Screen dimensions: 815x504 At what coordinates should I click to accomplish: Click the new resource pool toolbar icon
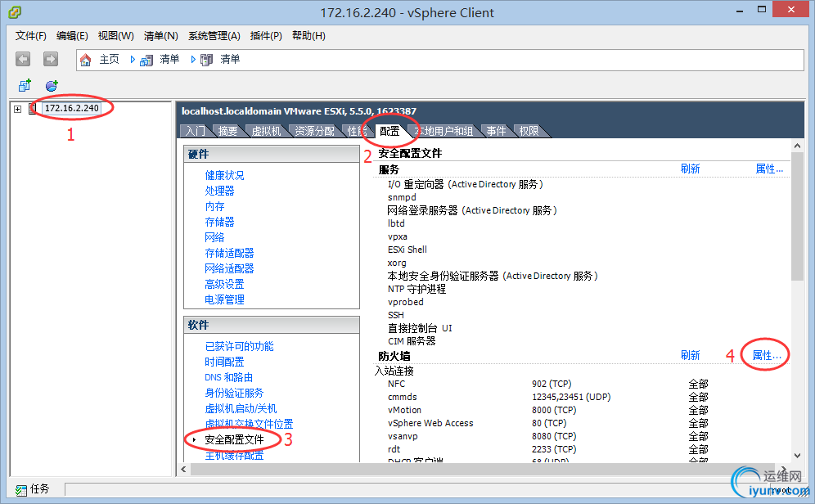pyautogui.click(x=52, y=85)
